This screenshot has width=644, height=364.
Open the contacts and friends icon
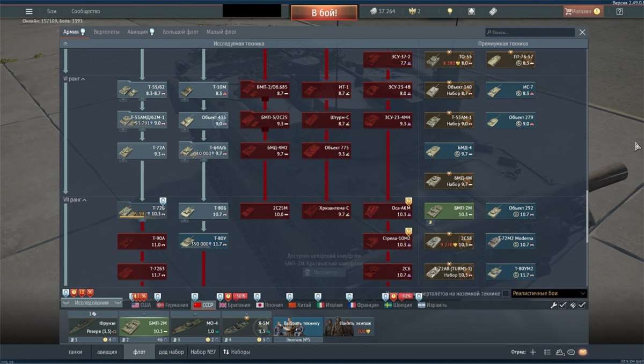click(x=560, y=352)
